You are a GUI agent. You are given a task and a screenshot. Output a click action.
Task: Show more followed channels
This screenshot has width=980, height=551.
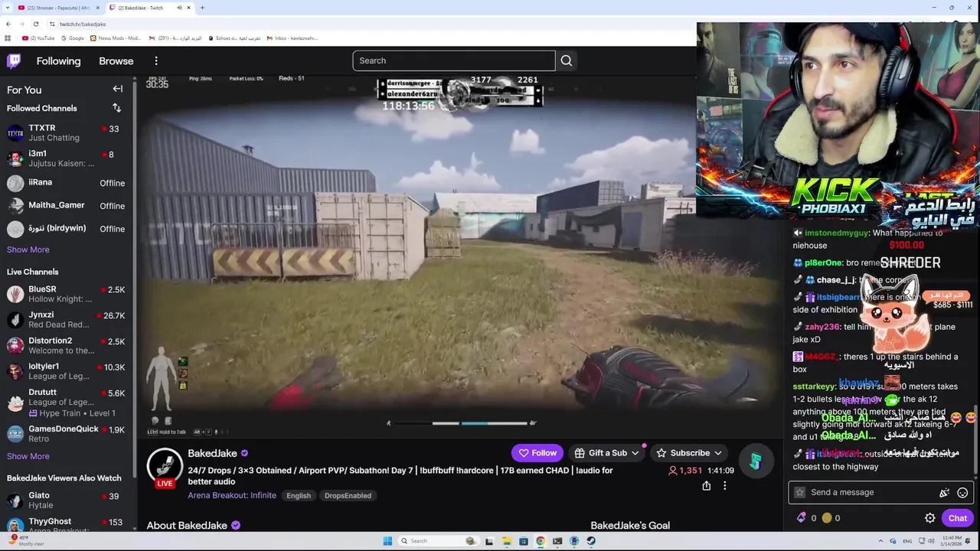(28, 249)
